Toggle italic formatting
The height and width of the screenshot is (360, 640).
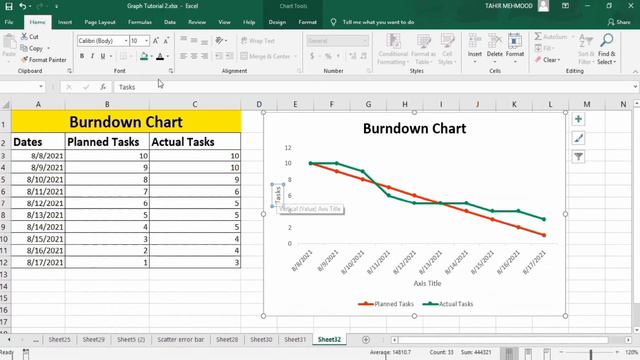(92, 56)
